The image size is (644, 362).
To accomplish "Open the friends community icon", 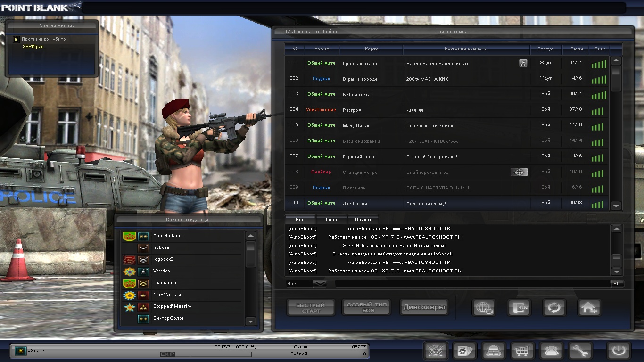I will [552, 351].
